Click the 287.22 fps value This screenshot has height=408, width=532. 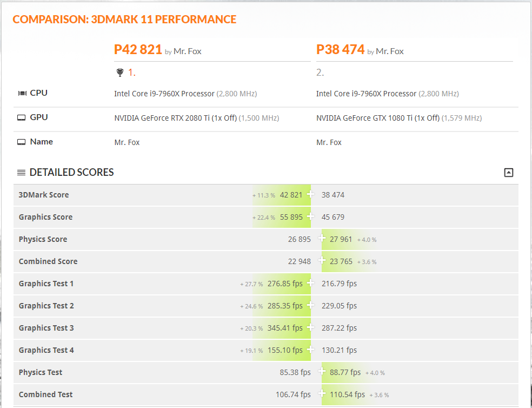click(340, 328)
